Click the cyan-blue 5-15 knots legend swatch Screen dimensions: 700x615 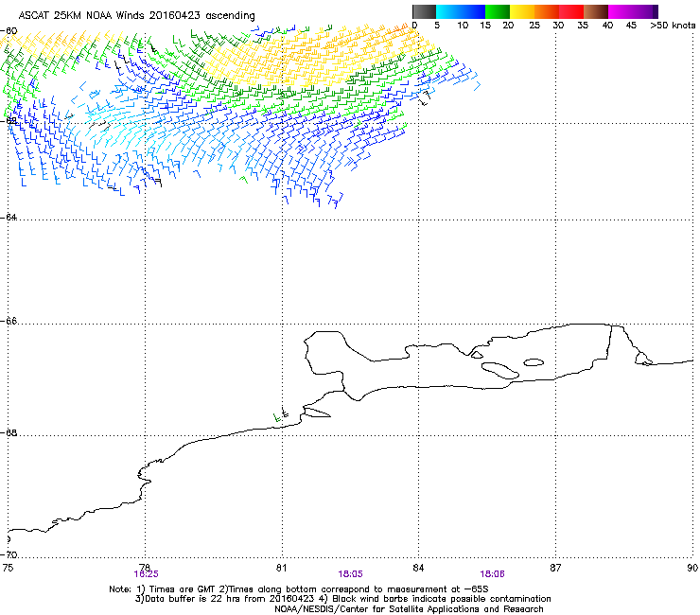(461, 11)
